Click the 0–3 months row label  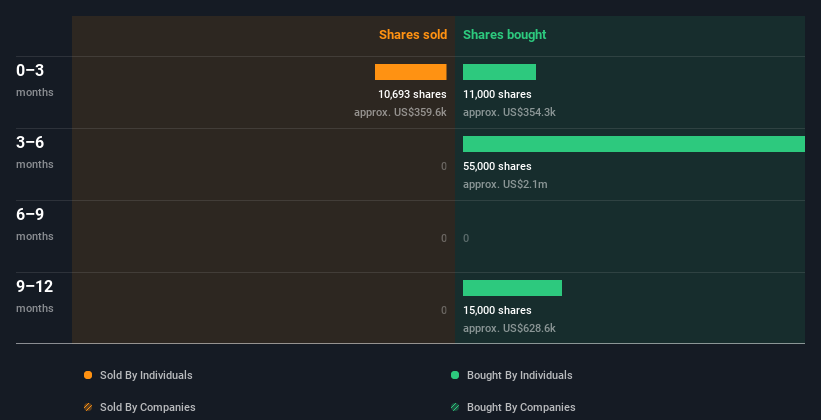pos(35,80)
